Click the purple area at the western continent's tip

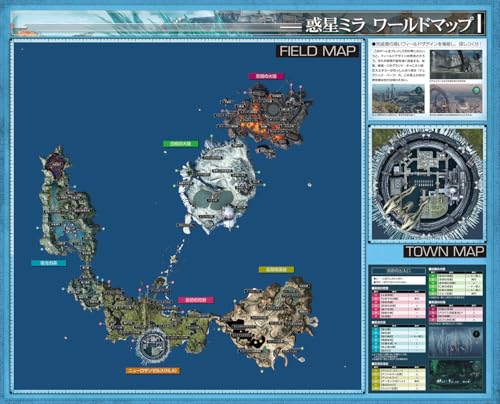click(57, 165)
